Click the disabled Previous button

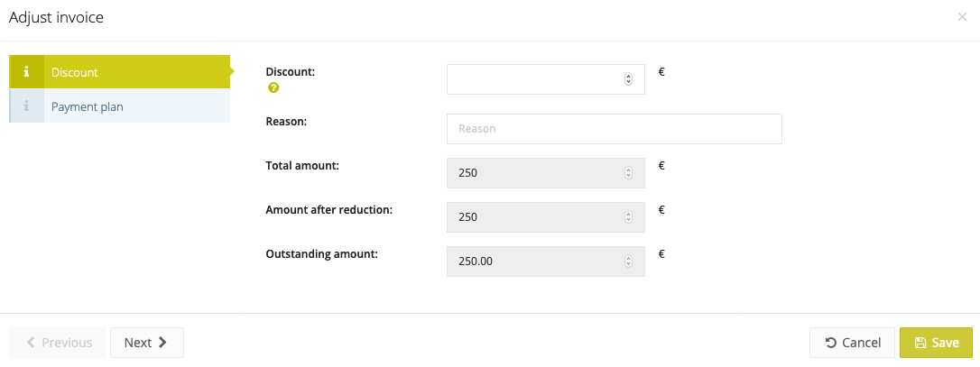[x=58, y=343]
